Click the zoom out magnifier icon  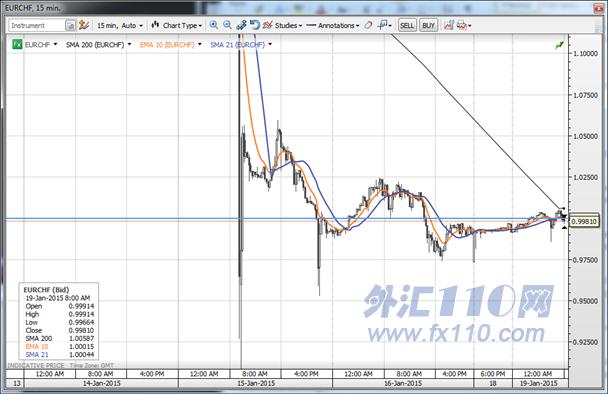(227, 25)
